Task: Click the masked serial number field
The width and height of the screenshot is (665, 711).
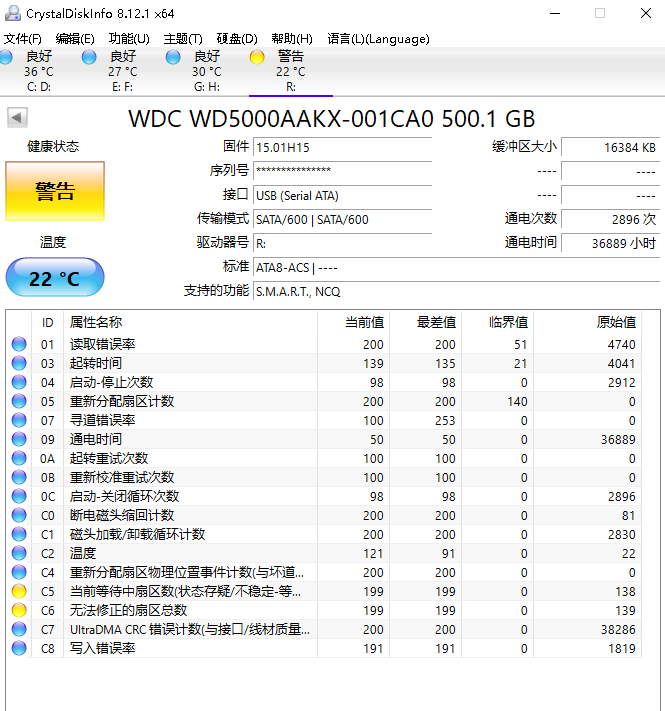Action: tap(342, 171)
